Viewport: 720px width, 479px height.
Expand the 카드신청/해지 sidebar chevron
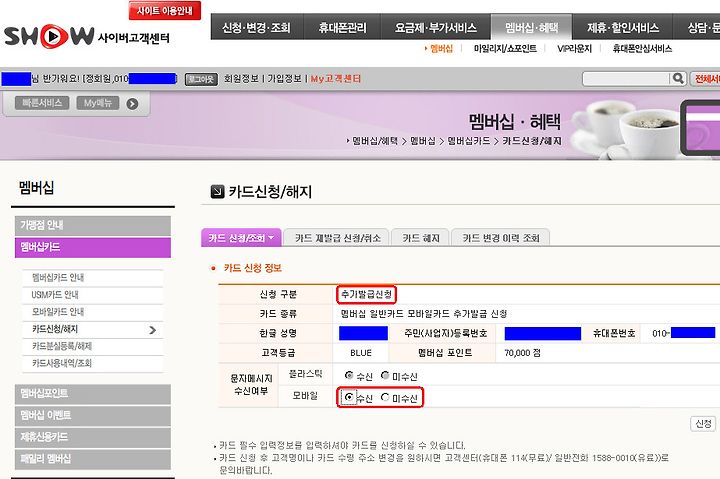[x=153, y=330]
